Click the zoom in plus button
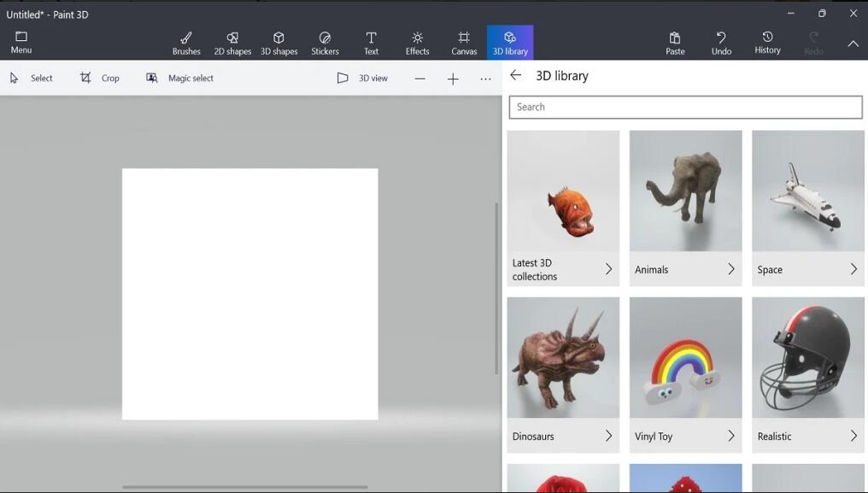868x493 pixels. [x=453, y=79]
